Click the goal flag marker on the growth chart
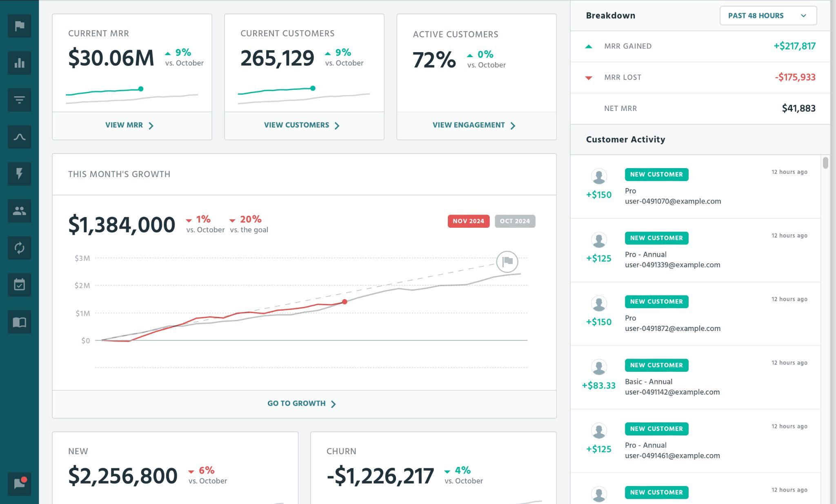836x504 pixels. 507,262
